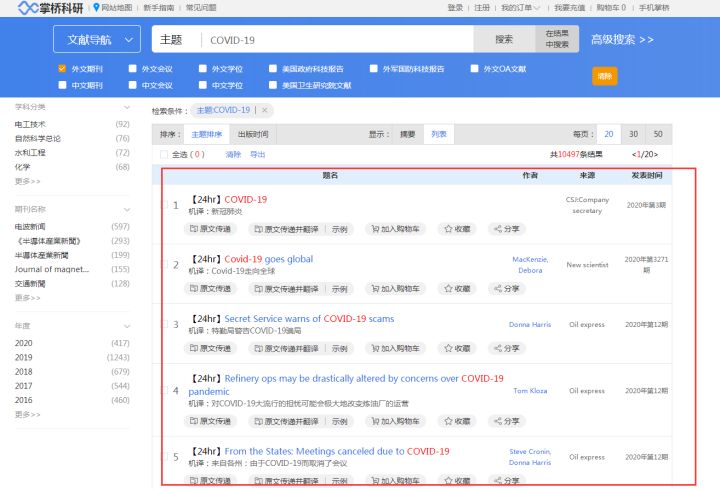This screenshot has height=489, width=720.
Task: Filter by subject 电工技术
Action: [30, 124]
